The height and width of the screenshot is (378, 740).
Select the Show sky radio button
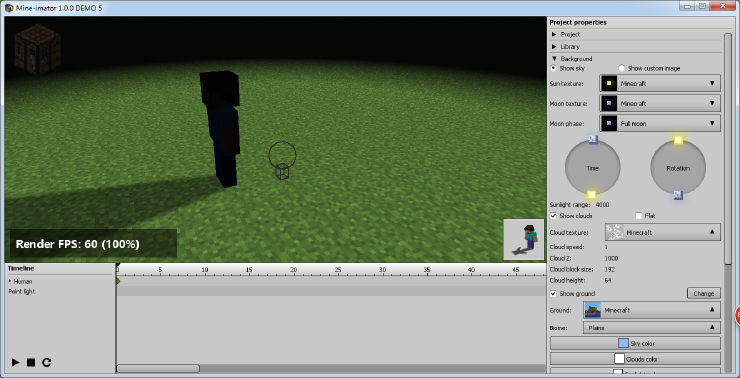[554, 68]
